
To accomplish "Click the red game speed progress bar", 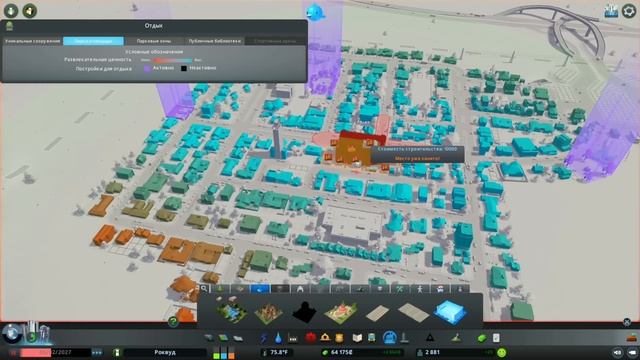I will [x=36, y=352].
